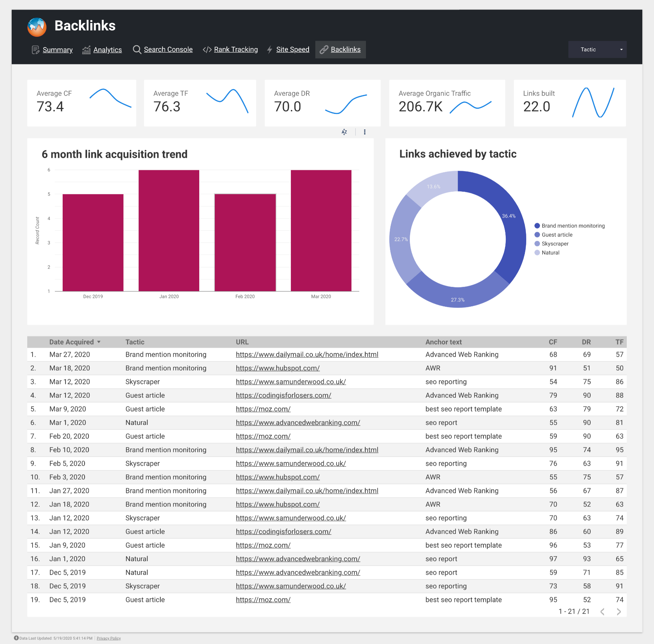Toggle the Skyscraper legend entry

(551, 244)
